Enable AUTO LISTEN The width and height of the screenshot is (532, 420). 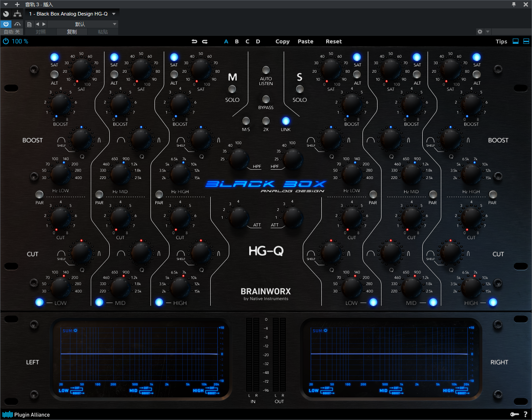266,70
